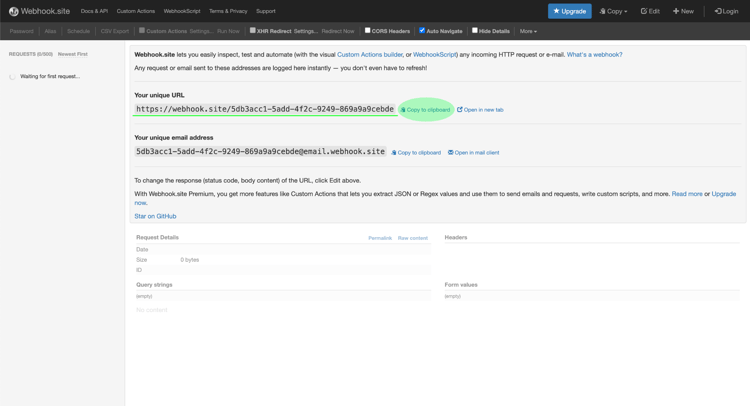Open the WebhookScript link in description
This screenshot has width=750, height=406.
(434, 55)
